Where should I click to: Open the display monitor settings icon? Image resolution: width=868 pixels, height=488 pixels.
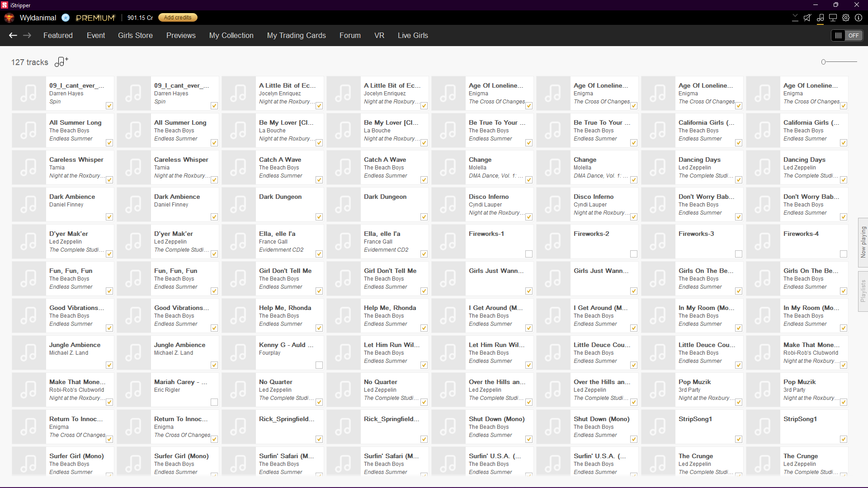pyautogui.click(x=833, y=18)
